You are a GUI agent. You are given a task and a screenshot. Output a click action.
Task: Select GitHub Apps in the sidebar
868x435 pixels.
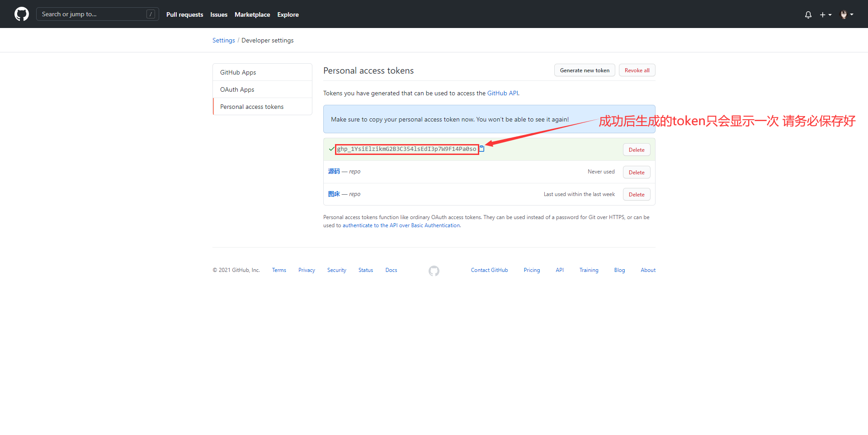262,72
